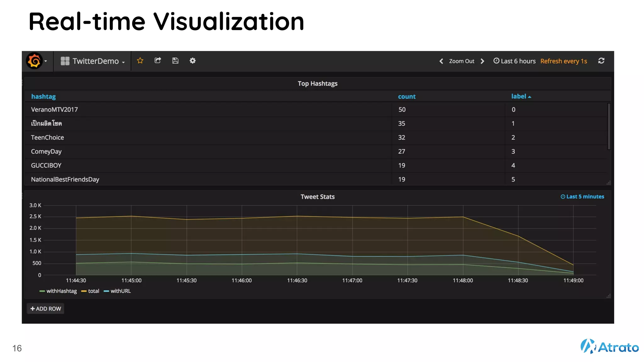Image resolution: width=644 pixels, height=362 pixels.
Task: Click the refresh dashboard icon
Action: point(601,61)
